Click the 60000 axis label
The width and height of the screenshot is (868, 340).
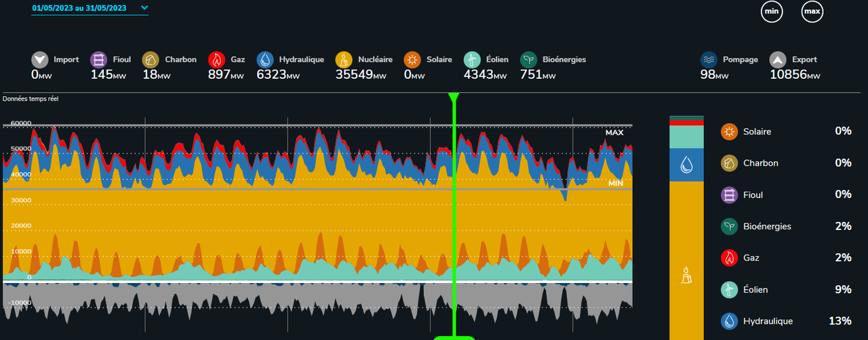pos(20,124)
